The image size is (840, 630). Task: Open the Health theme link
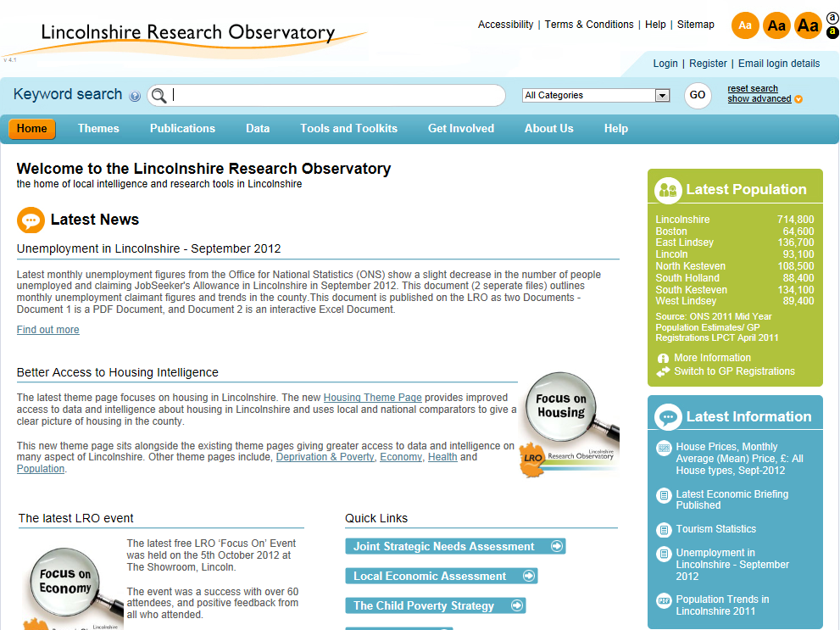pyautogui.click(x=442, y=457)
